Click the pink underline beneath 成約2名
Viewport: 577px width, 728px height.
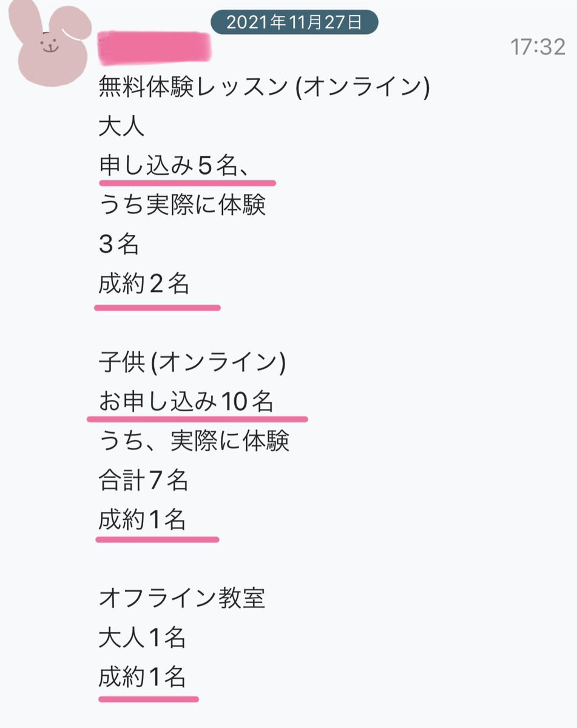157,308
